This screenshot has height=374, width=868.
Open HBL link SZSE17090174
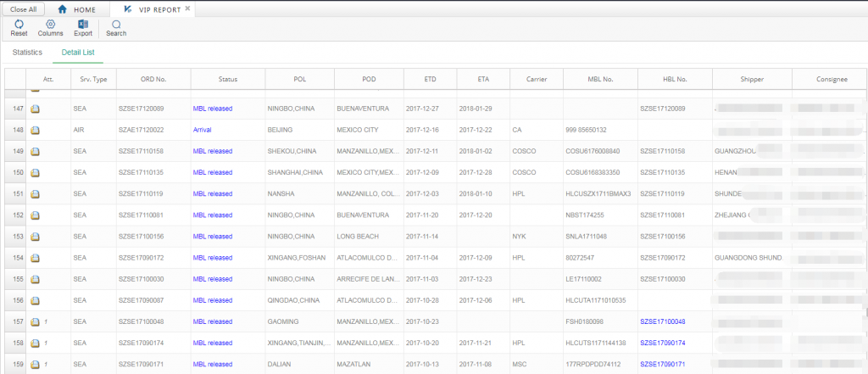coord(663,343)
